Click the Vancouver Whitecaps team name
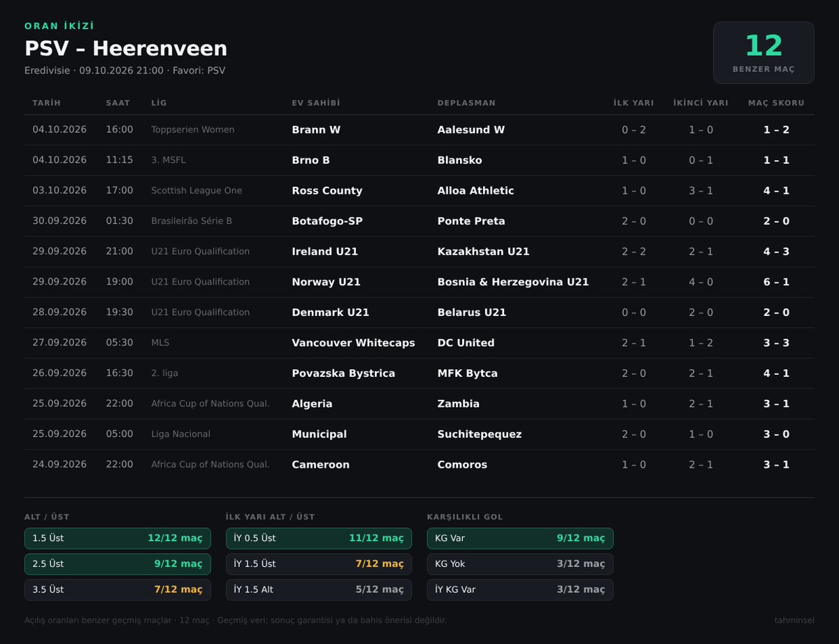 (x=353, y=343)
